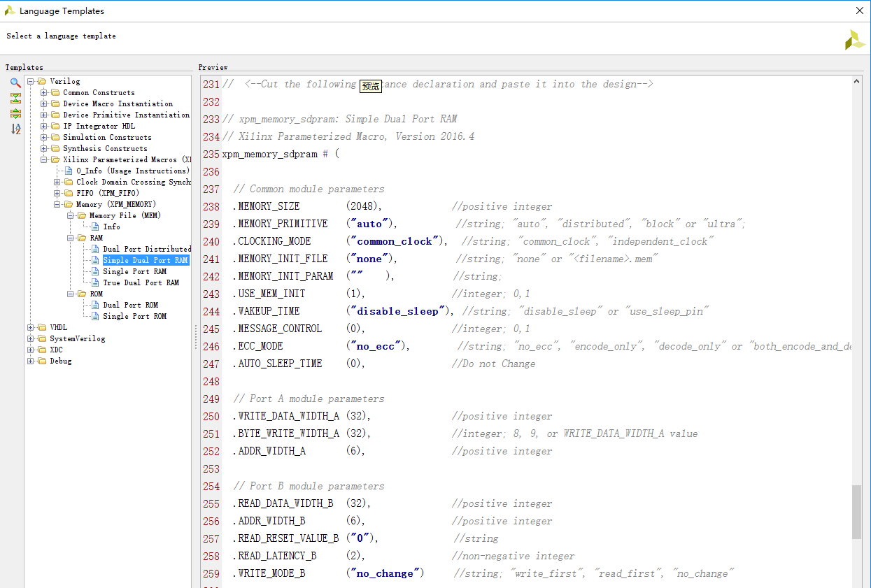
Task: Expand the Device Primitive Instantiation folder
Action: 44,115
